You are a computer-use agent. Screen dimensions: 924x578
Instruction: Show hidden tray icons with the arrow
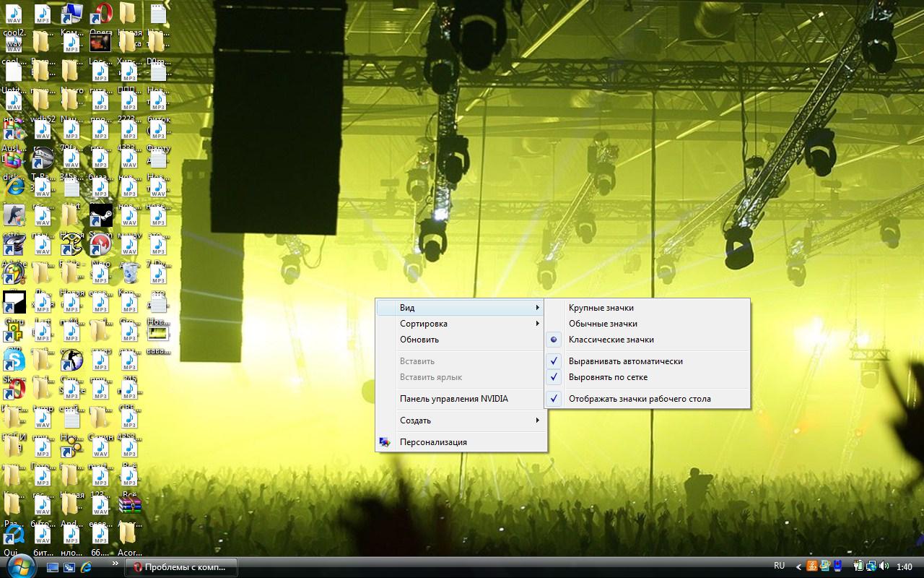click(x=798, y=567)
